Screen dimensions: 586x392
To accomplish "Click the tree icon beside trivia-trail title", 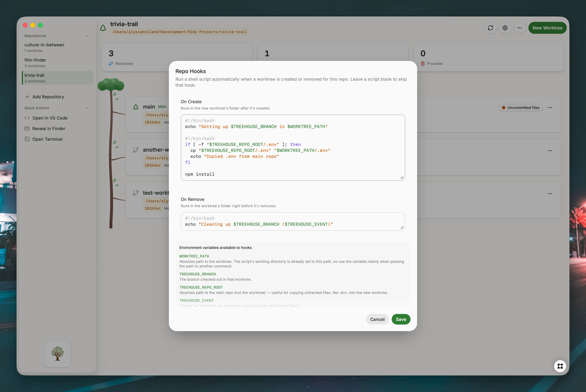I will pos(103,28).
